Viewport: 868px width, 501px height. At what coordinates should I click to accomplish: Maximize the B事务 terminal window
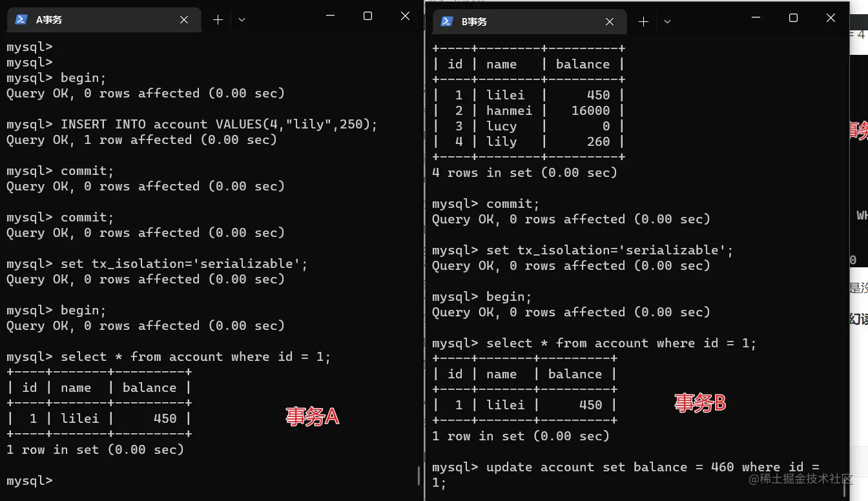(793, 18)
